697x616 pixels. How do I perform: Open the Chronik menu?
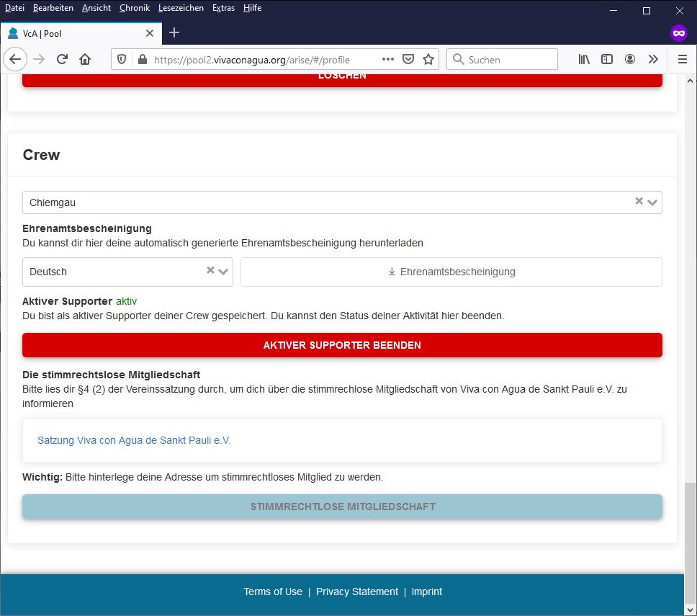pyautogui.click(x=135, y=8)
